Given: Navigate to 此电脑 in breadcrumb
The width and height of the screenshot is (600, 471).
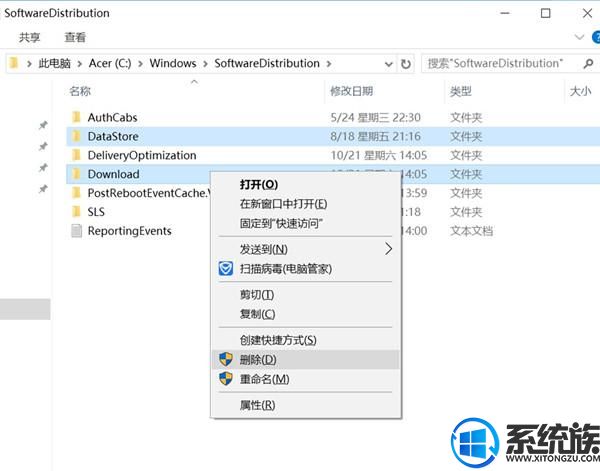Looking at the screenshot, I should (54, 64).
